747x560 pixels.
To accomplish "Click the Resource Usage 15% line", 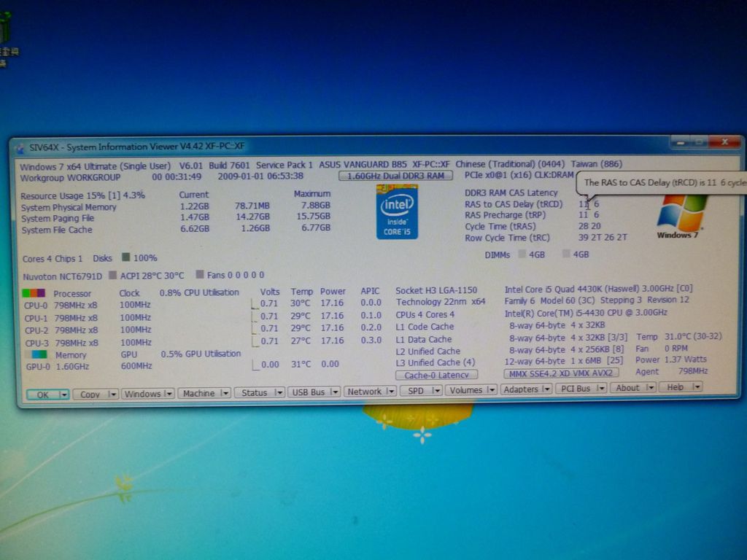I will pos(82,195).
